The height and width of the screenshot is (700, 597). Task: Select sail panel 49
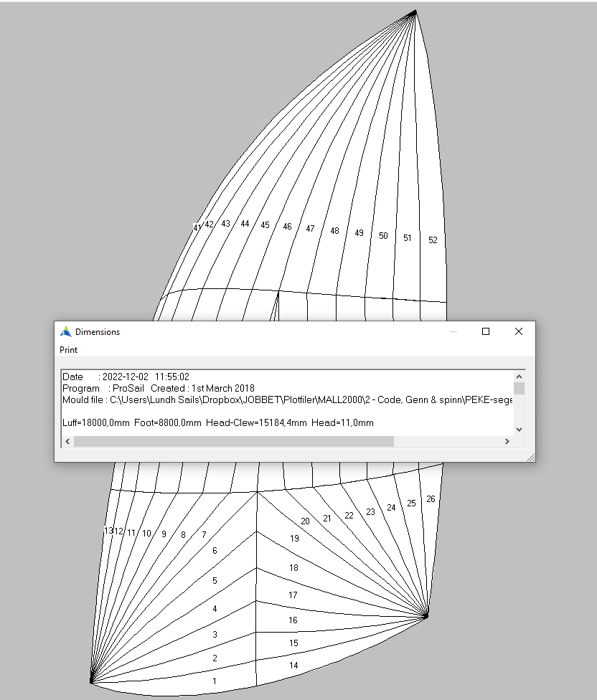pyautogui.click(x=359, y=233)
